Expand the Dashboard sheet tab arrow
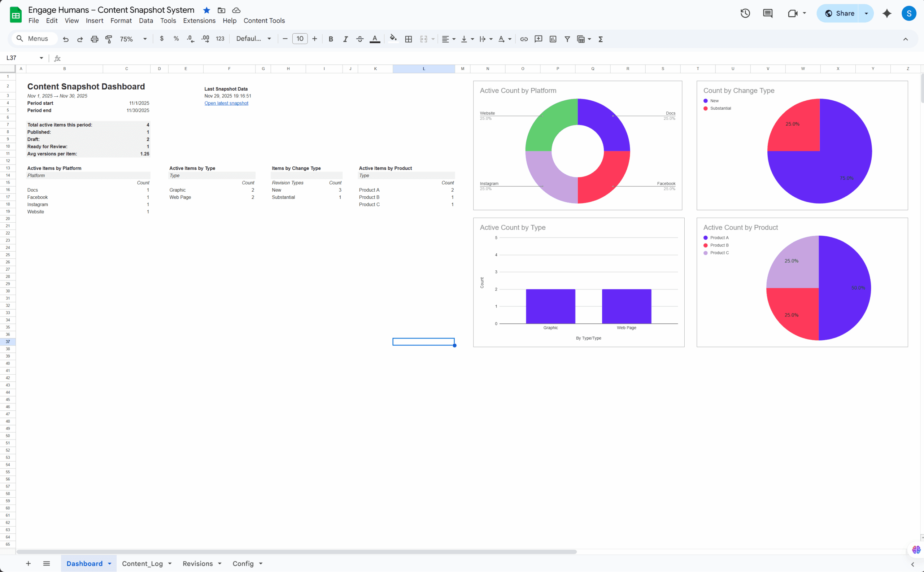The height and width of the screenshot is (572, 924). tap(110, 564)
